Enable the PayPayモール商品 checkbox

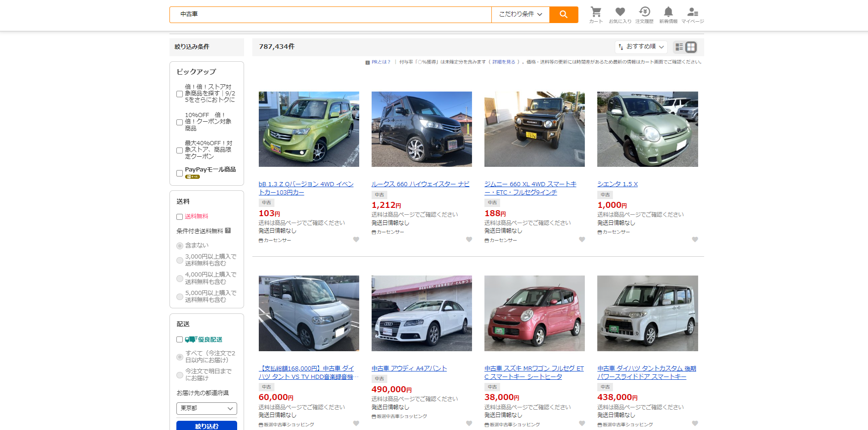180,173
